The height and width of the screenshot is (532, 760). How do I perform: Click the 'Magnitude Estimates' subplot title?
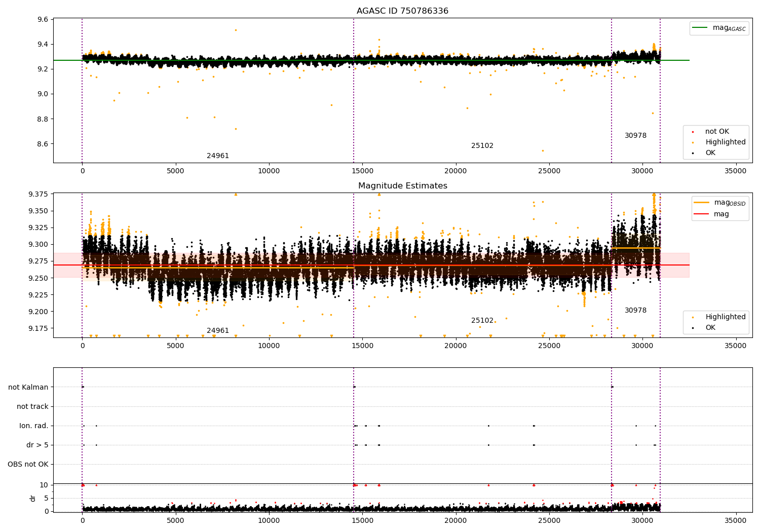tap(402, 186)
